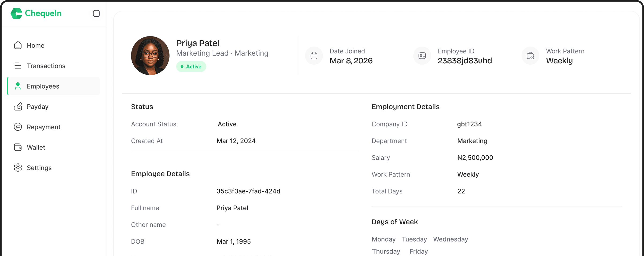Click the Marketing Lead · Marketing subtitle
This screenshot has width=644, height=256.
(222, 53)
